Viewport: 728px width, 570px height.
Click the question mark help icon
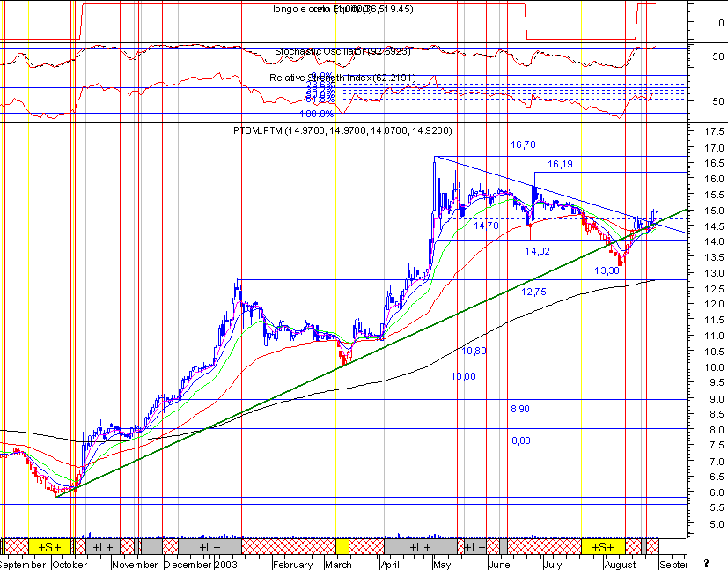point(707,564)
